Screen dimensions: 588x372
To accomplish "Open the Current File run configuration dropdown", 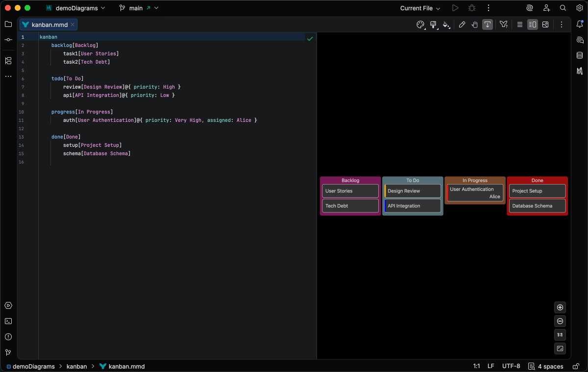I will point(420,8).
